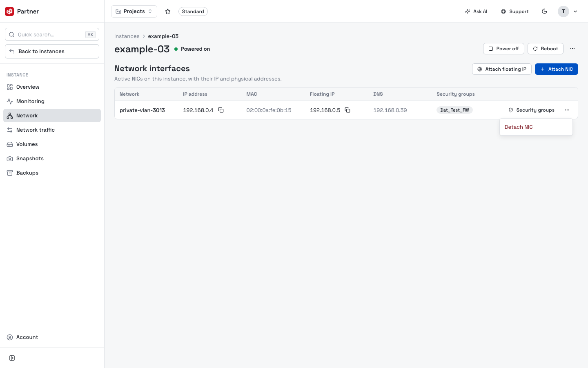This screenshot has height=368, width=588.
Task: Click the Dat_Test_FW security group tag
Action: click(454, 110)
